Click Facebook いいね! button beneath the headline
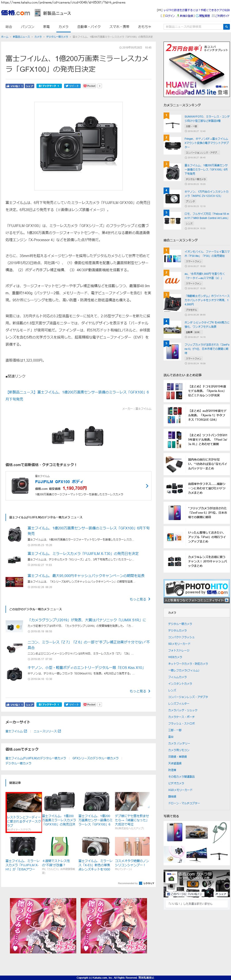Viewport: 231px width, 980px height. [x=14, y=86]
